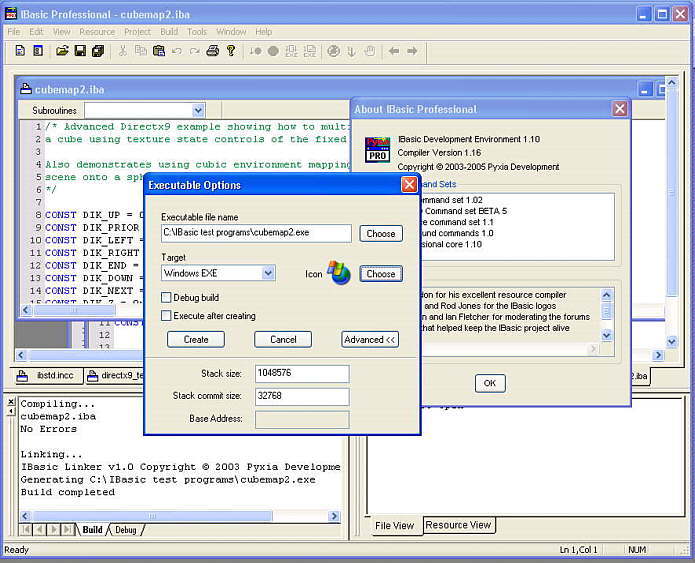Viewport: 695px width, 563px height.
Task: Click the Step down arrow toolbar icon
Action: click(x=351, y=51)
